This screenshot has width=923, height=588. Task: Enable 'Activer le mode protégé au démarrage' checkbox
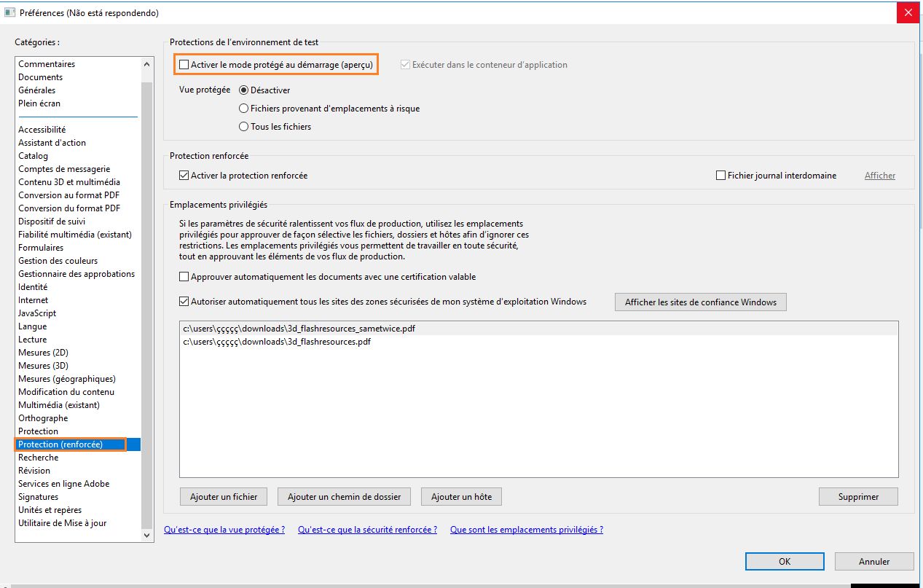click(184, 65)
